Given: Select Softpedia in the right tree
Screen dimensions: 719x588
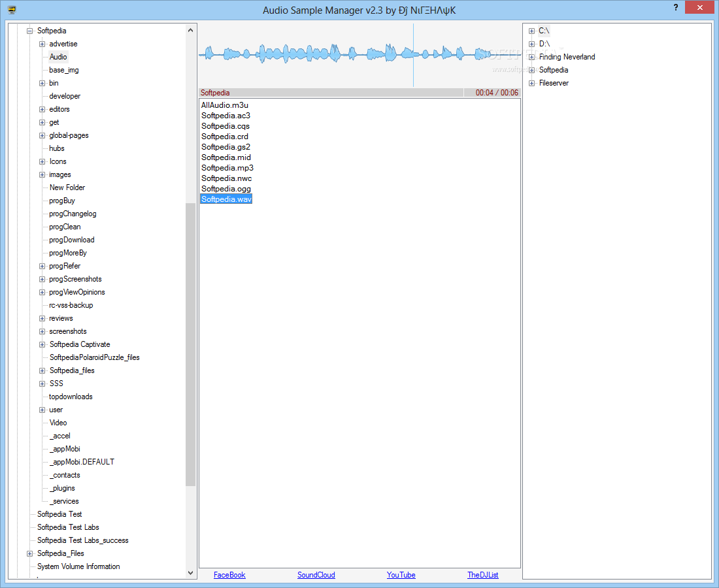Looking at the screenshot, I should pyautogui.click(x=554, y=70).
